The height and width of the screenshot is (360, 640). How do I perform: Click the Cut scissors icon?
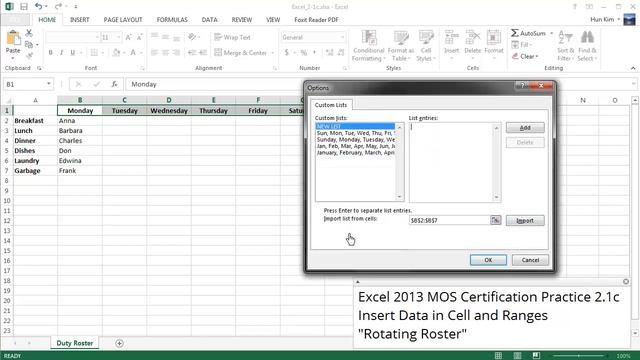(x=29, y=33)
